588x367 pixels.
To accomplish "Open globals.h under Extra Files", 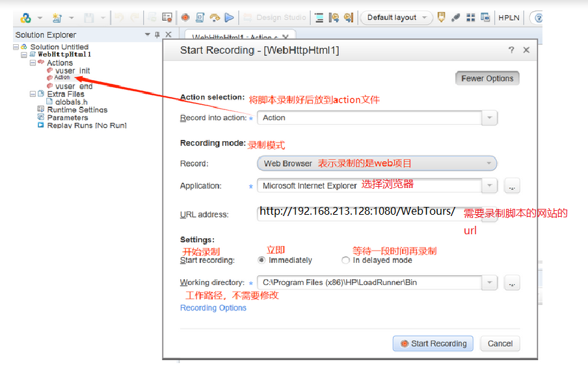I will [x=72, y=102].
